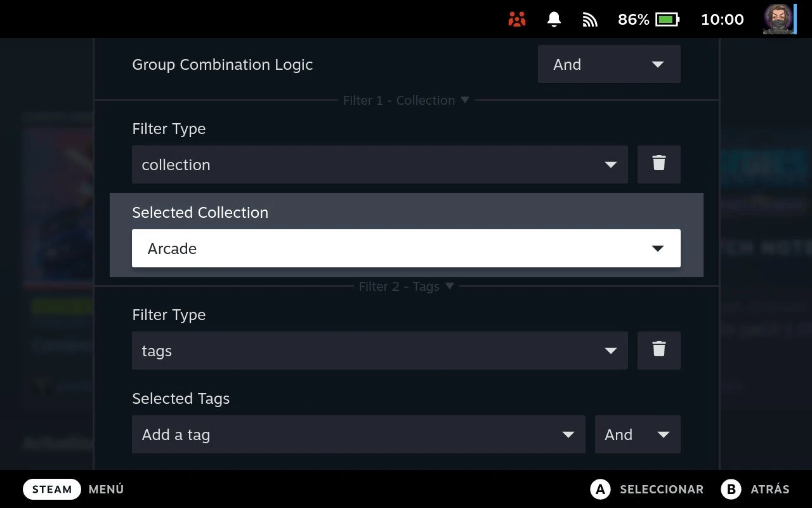Change Filter 1 Filter Type from collection
Image resolution: width=812 pixels, height=508 pixels.
pos(379,164)
